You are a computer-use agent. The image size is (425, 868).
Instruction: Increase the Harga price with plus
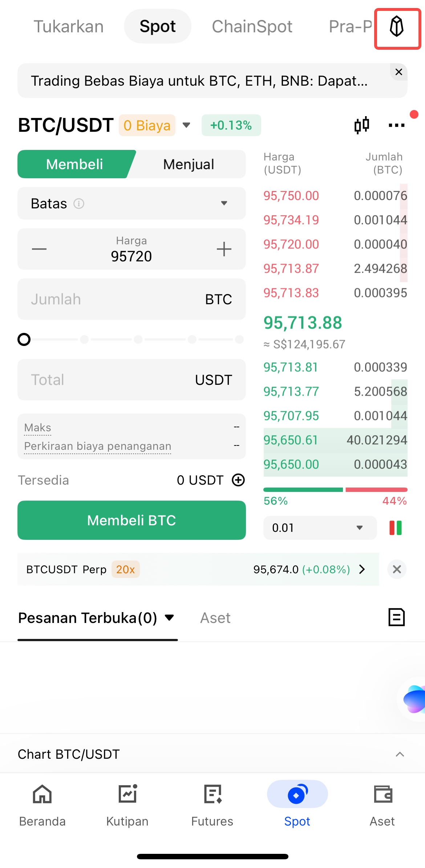pos(224,249)
